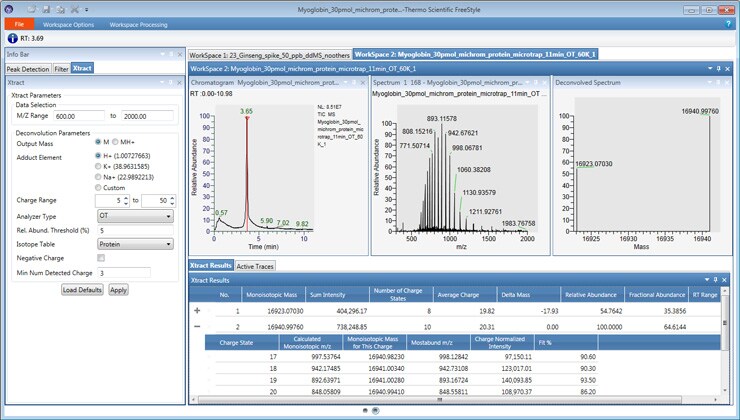This screenshot has height=420, width=740.
Task: Expand result row 1 with plus sign
Action: [x=197, y=311]
